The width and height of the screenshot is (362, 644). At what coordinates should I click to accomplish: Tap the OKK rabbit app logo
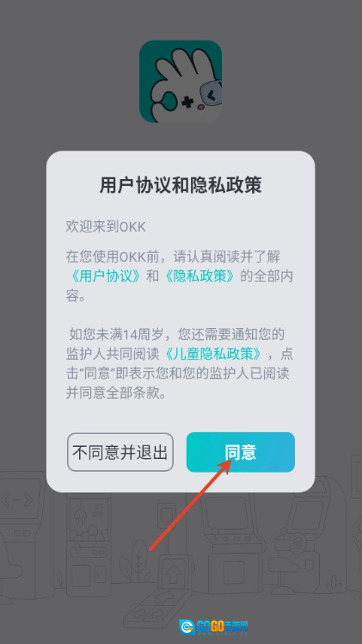pos(181,81)
